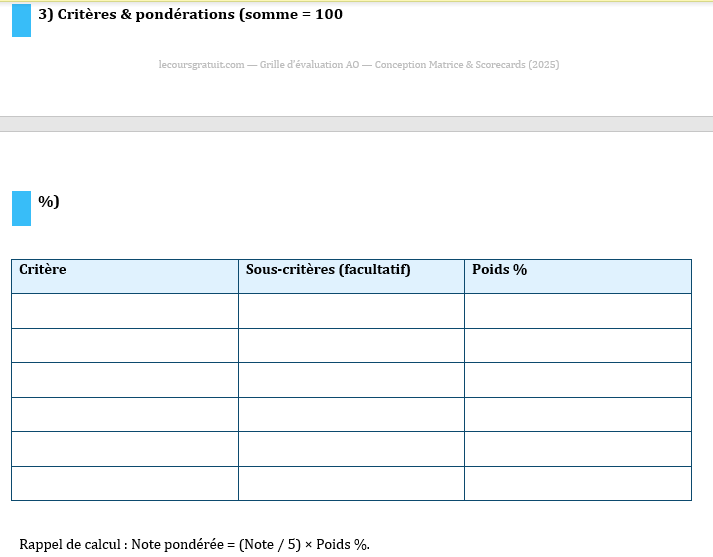Click the gray page break band

(356, 124)
